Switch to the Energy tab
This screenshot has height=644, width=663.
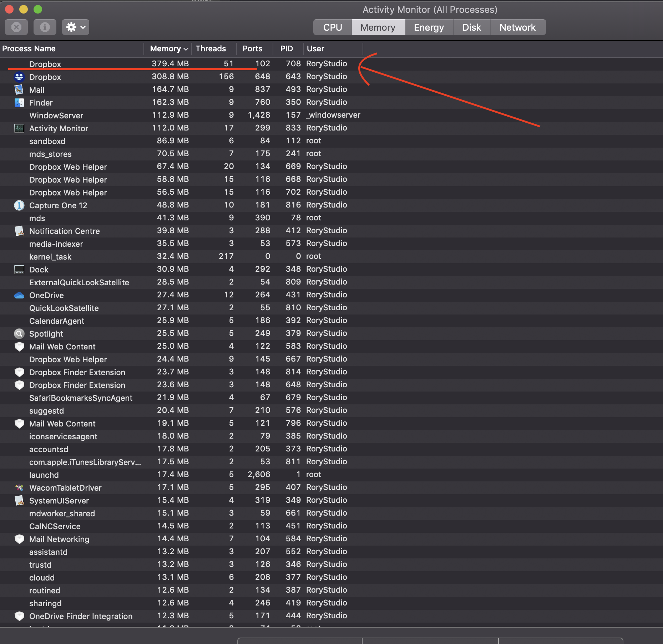tap(429, 27)
